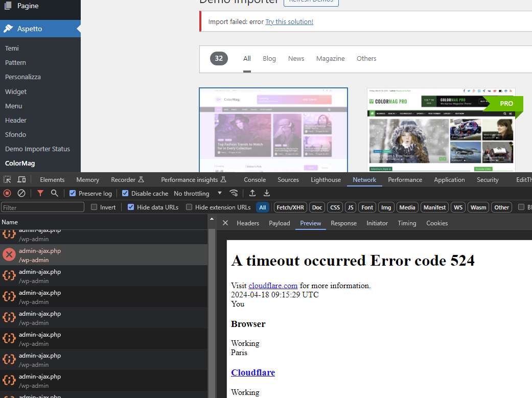Filter requests by Img type
532x398 pixels.
tap(386, 207)
